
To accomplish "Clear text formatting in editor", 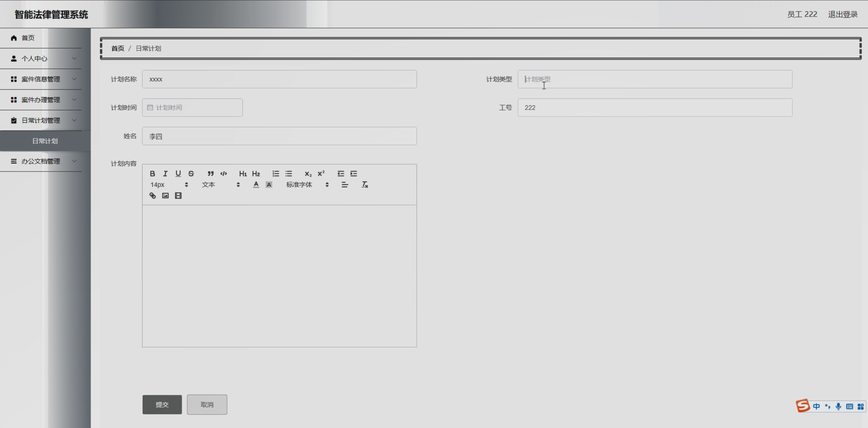I will point(365,185).
